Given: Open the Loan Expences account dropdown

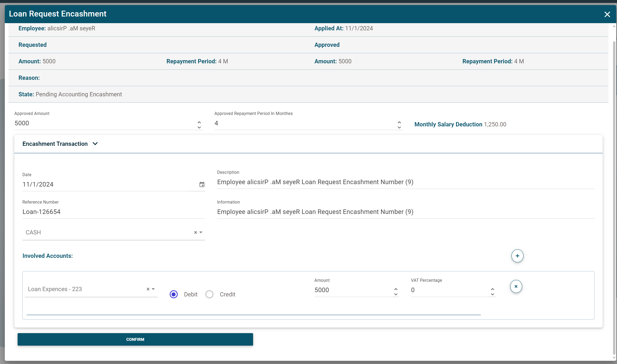Looking at the screenshot, I should click(153, 289).
